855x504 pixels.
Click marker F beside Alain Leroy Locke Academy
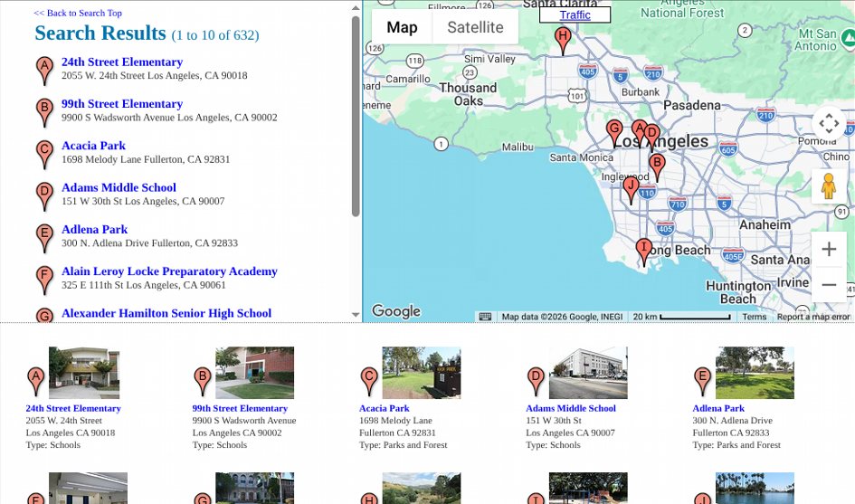click(x=44, y=281)
